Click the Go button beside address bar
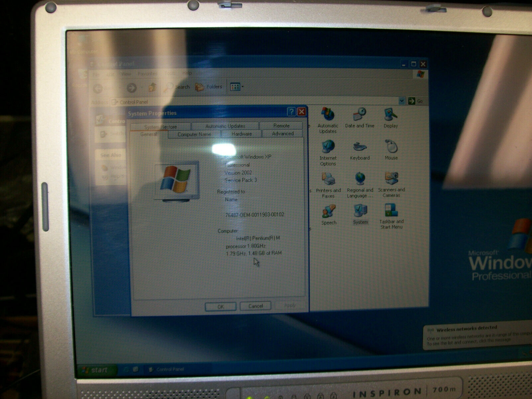532x399 pixels. [416, 101]
